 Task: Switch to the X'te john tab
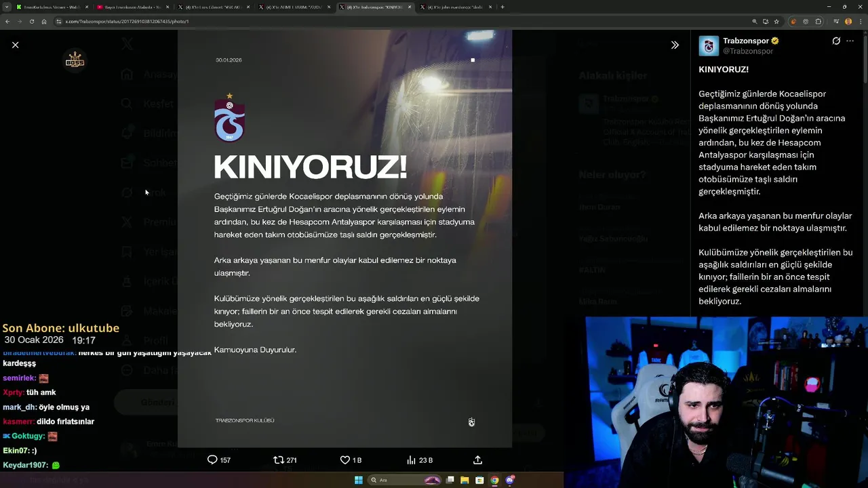click(x=456, y=7)
